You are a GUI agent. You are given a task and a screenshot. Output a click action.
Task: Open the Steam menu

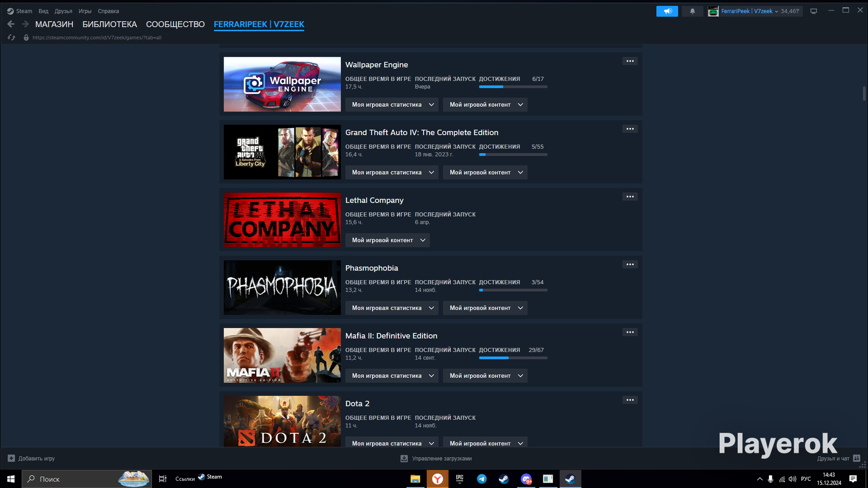(x=24, y=11)
